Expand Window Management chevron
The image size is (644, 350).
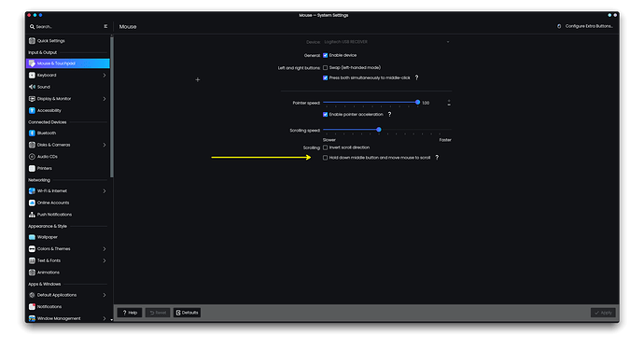[105, 318]
